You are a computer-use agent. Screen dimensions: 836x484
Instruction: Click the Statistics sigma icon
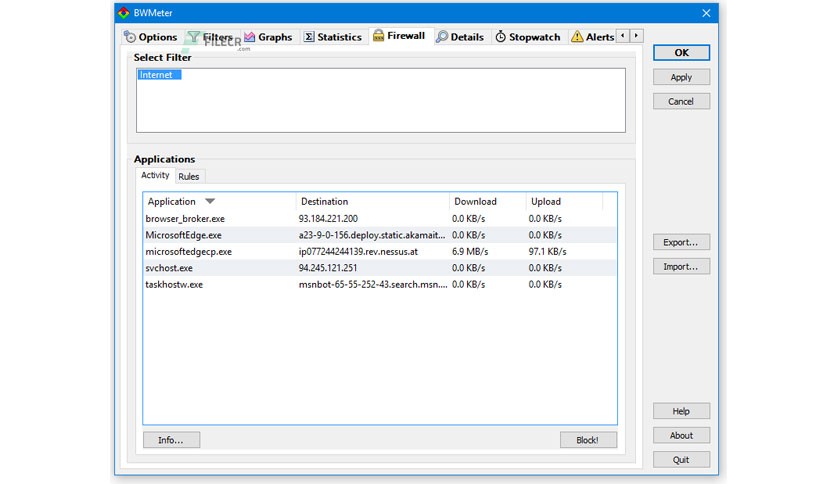click(309, 37)
